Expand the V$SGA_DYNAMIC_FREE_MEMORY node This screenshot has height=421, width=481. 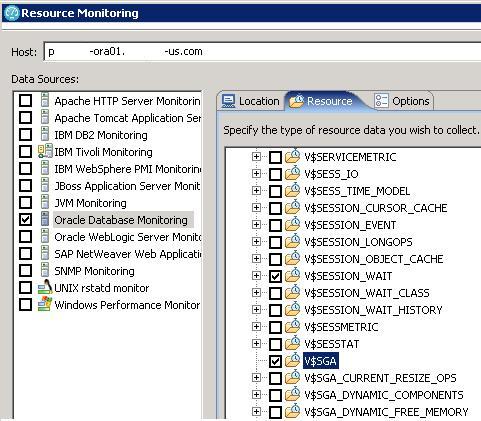pyautogui.click(x=256, y=412)
